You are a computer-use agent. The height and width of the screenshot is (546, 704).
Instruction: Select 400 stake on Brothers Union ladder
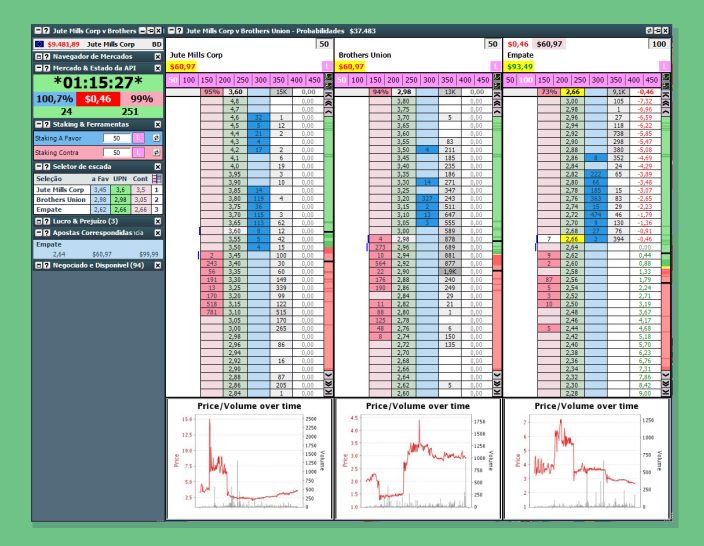point(465,80)
